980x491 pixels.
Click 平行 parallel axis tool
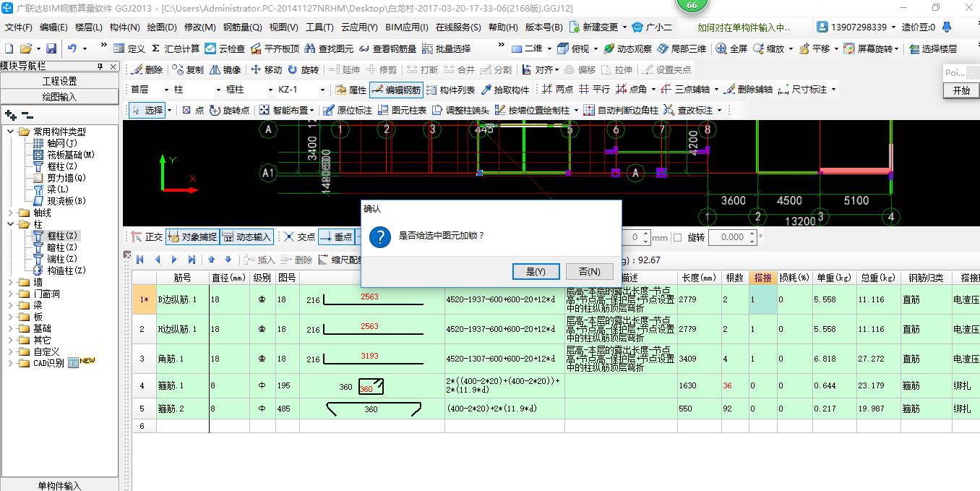594,90
